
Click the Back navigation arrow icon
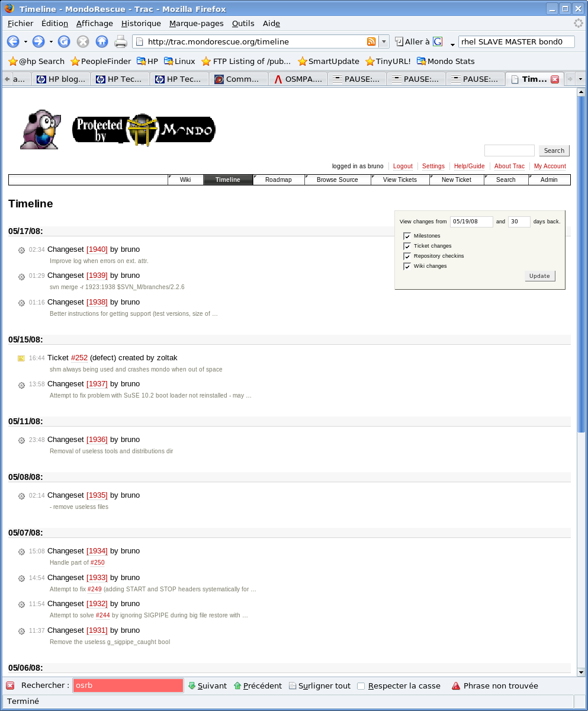[13, 41]
